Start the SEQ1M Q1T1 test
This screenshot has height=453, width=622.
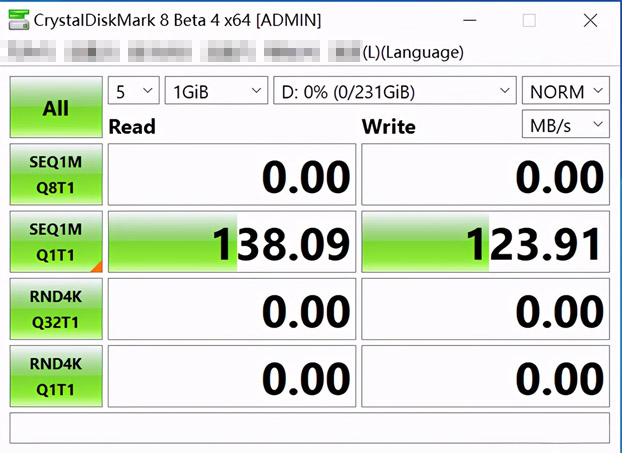[x=56, y=242]
